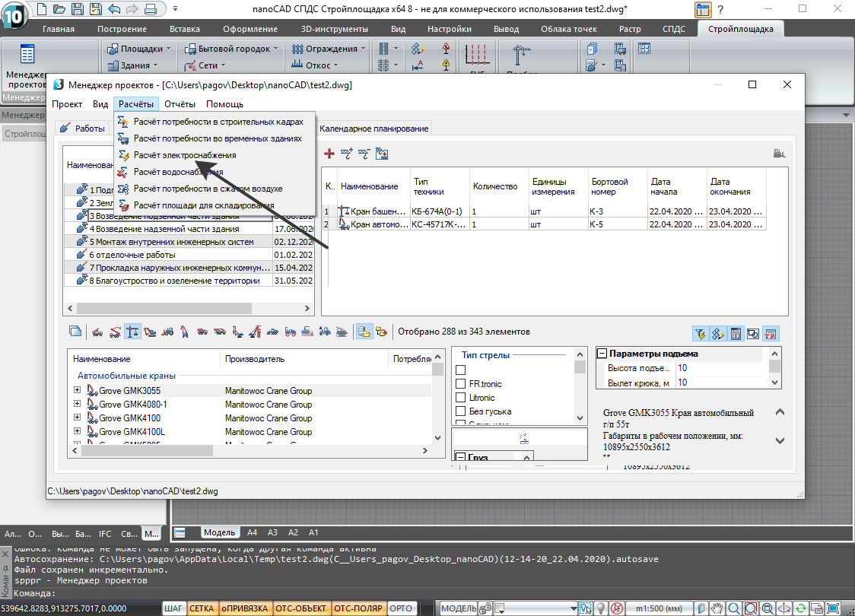Add new machine with red plus icon

[x=329, y=154]
